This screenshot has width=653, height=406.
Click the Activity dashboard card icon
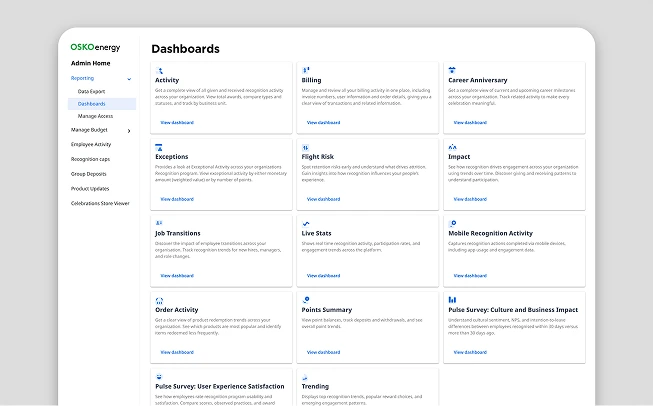159,71
